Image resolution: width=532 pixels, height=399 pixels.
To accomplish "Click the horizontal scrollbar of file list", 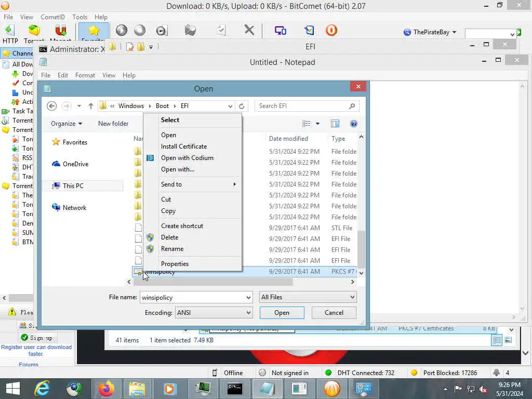I will 213,282.
